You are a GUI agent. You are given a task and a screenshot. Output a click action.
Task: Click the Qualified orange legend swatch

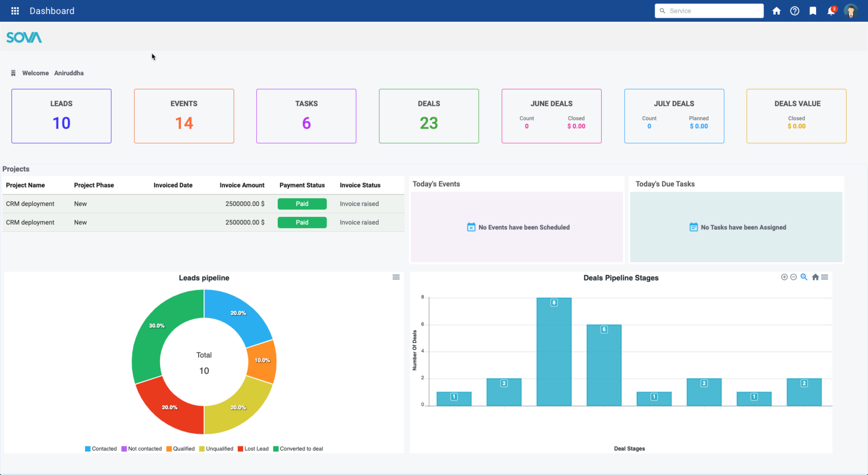pos(169,449)
